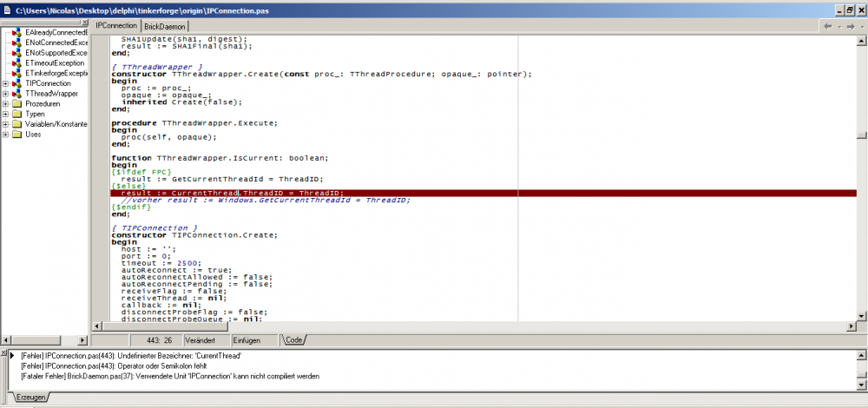Click the '{$endif}' directive line

click(131, 207)
